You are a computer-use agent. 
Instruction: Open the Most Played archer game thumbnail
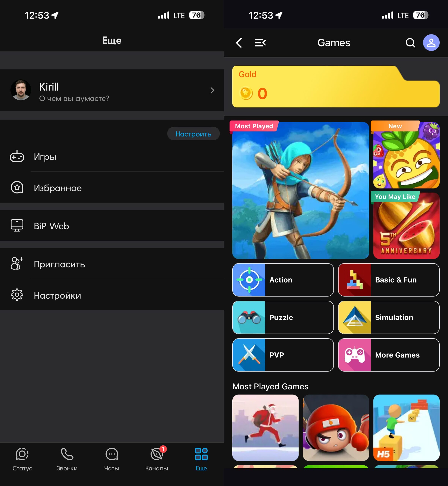click(301, 190)
